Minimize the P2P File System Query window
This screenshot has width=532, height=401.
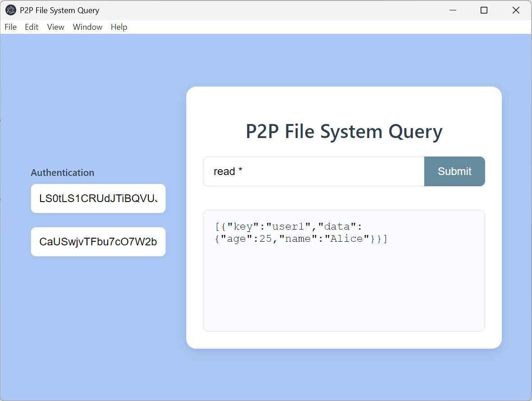pos(453,10)
